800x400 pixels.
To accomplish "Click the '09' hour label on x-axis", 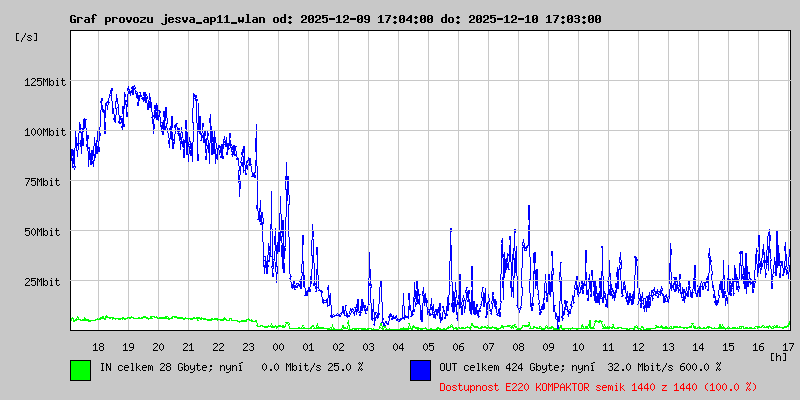I will click(548, 347).
